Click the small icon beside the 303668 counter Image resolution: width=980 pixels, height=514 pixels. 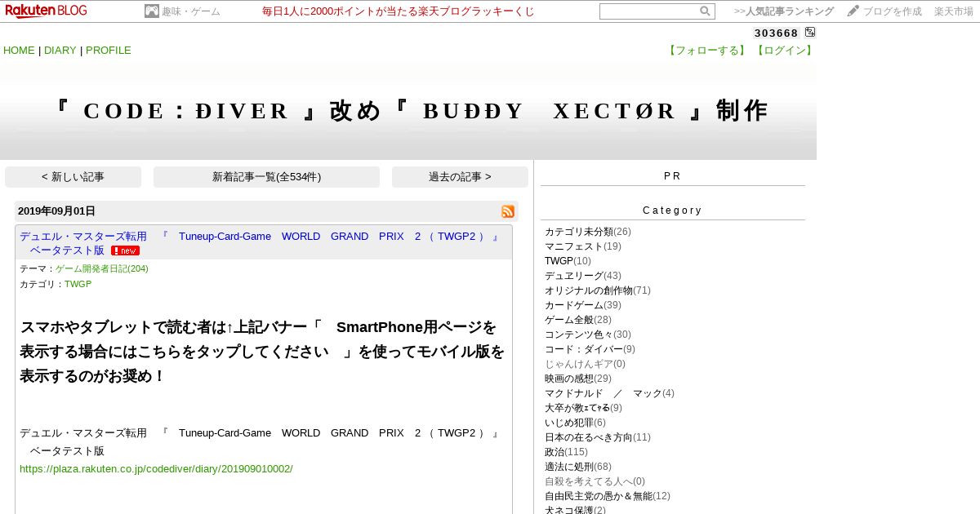[810, 33]
